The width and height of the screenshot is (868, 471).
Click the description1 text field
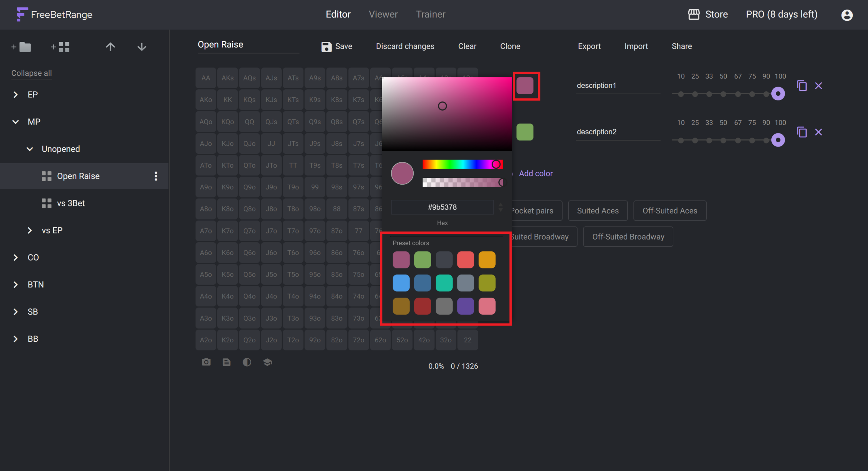pos(618,86)
